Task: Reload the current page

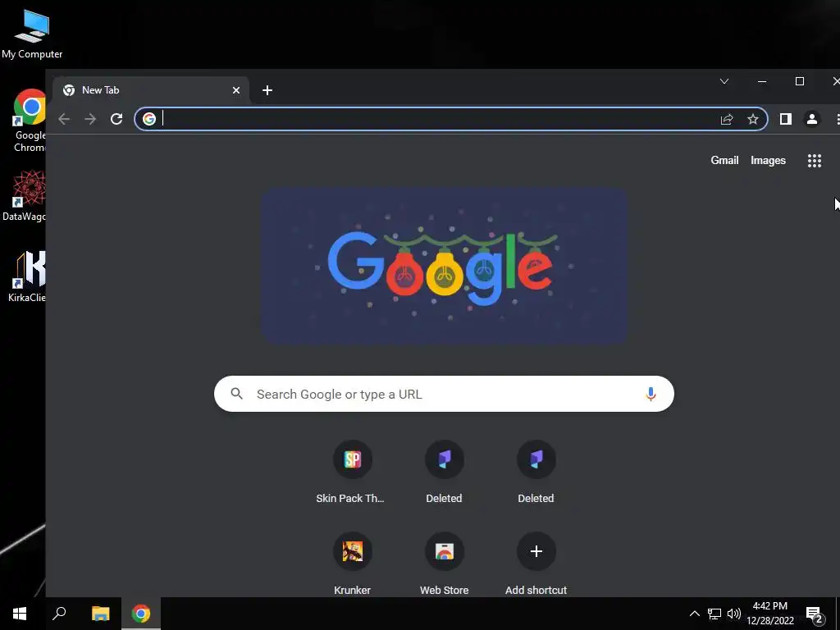Action: tap(116, 119)
